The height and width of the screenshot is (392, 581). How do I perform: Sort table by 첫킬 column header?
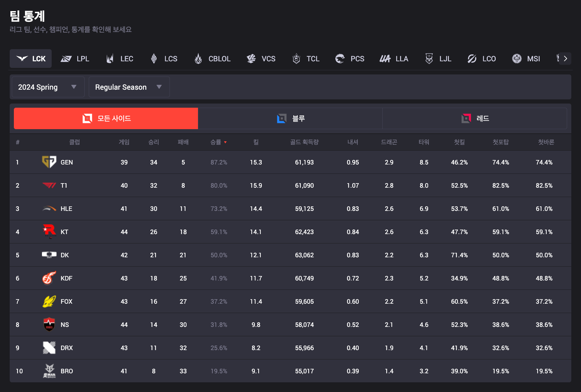tap(459, 142)
